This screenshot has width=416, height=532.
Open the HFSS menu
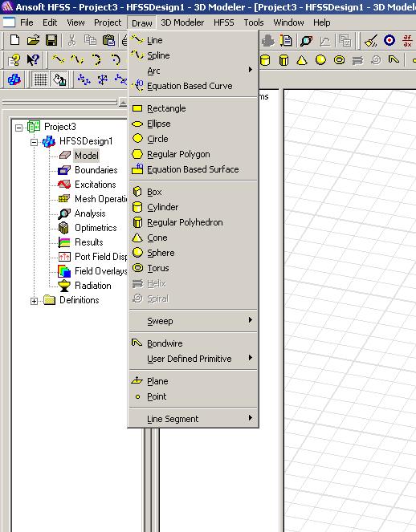(x=224, y=22)
